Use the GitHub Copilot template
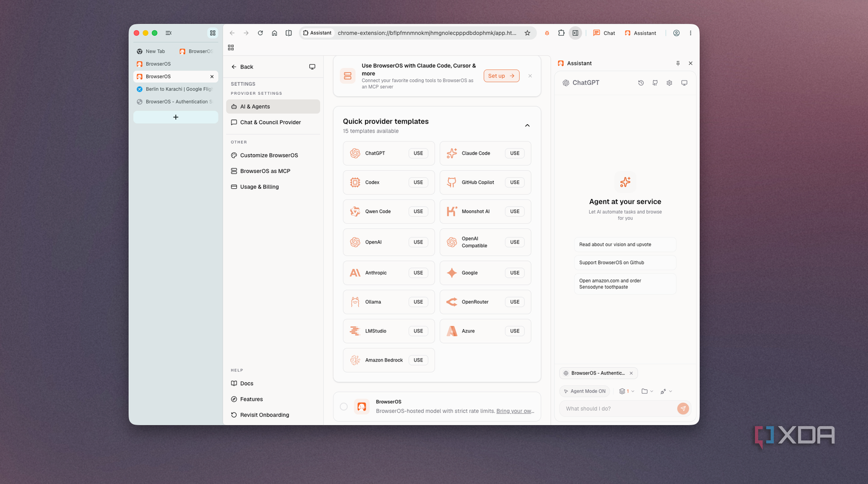Viewport: 868px width, 484px height. (x=514, y=183)
